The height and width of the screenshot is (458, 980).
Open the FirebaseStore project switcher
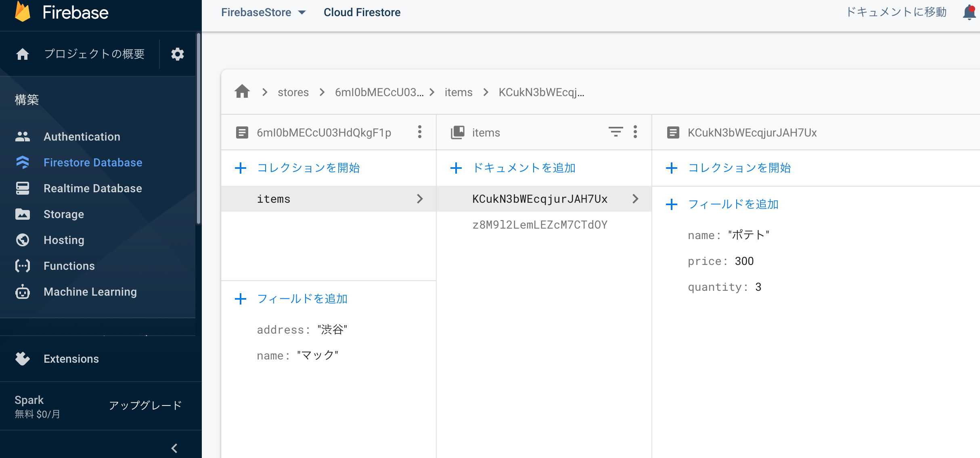[x=263, y=12]
